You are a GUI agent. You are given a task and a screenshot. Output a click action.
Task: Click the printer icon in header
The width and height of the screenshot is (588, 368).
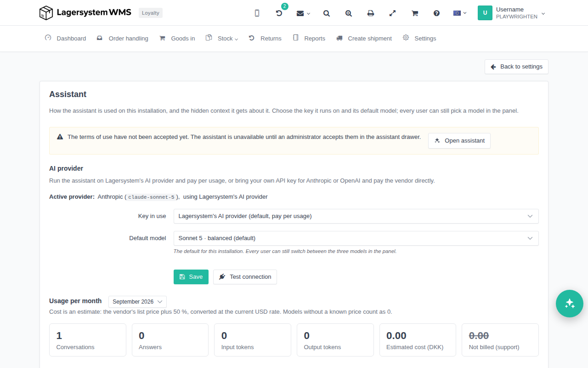click(371, 13)
